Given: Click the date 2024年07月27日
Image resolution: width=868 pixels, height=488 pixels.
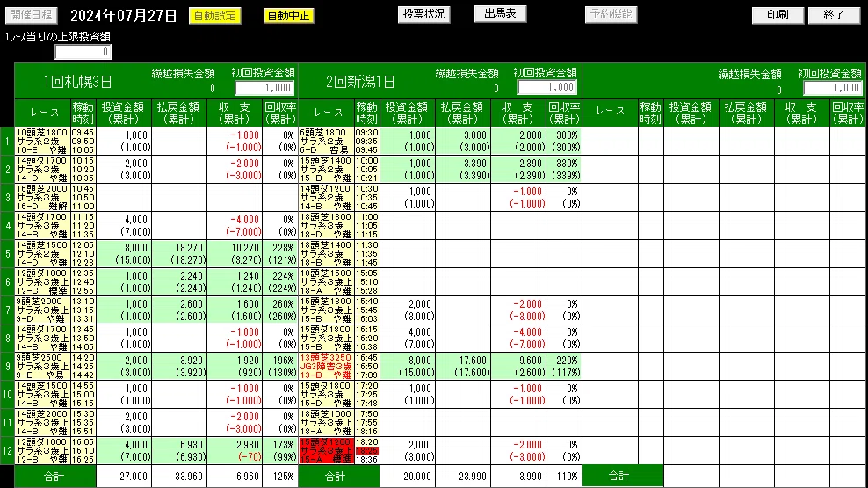Looking at the screenshot, I should coord(124,16).
